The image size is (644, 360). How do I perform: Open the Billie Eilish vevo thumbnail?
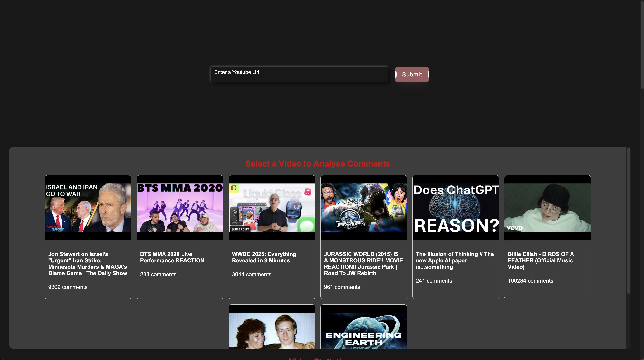click(x=547, y=207)
